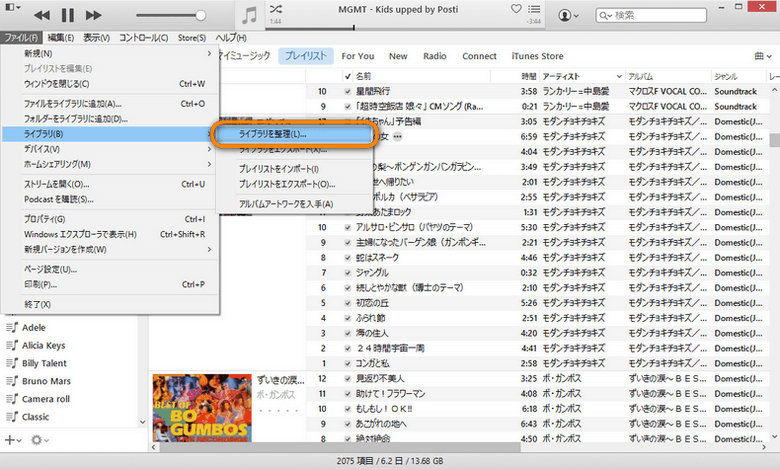Open the ヘルプ(H) menu
The height and width of the screenshot is (469, 780).
pos(230,38)
